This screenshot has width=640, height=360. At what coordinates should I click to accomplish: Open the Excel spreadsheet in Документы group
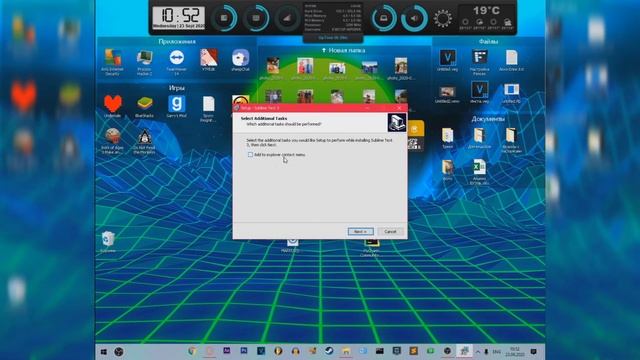click(479, 172)
